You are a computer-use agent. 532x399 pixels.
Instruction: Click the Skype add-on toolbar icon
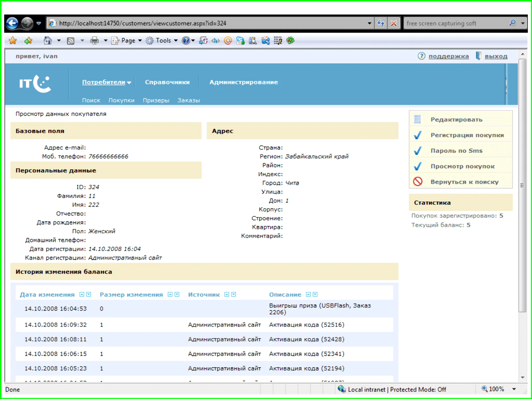(x=240, y=41)
